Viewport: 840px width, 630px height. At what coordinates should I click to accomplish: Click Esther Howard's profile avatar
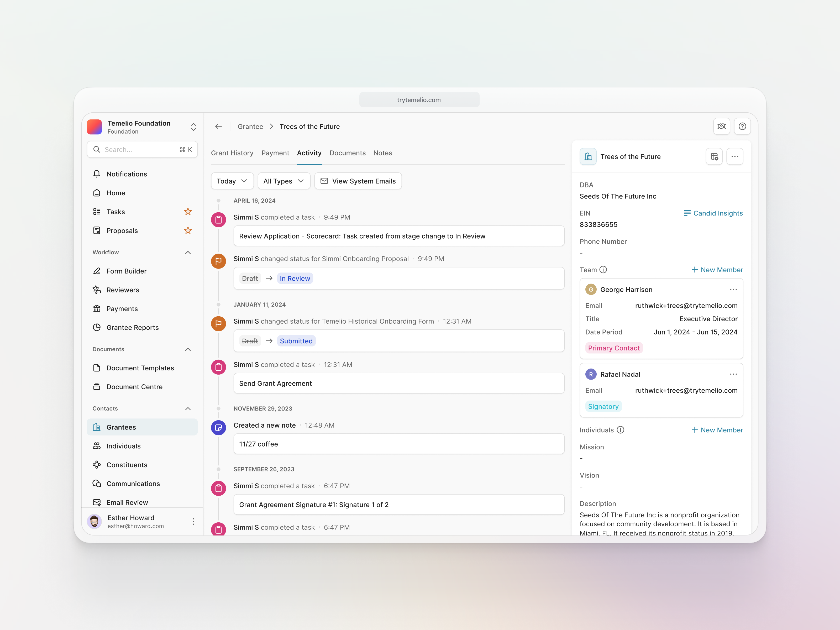coord(94,522)
